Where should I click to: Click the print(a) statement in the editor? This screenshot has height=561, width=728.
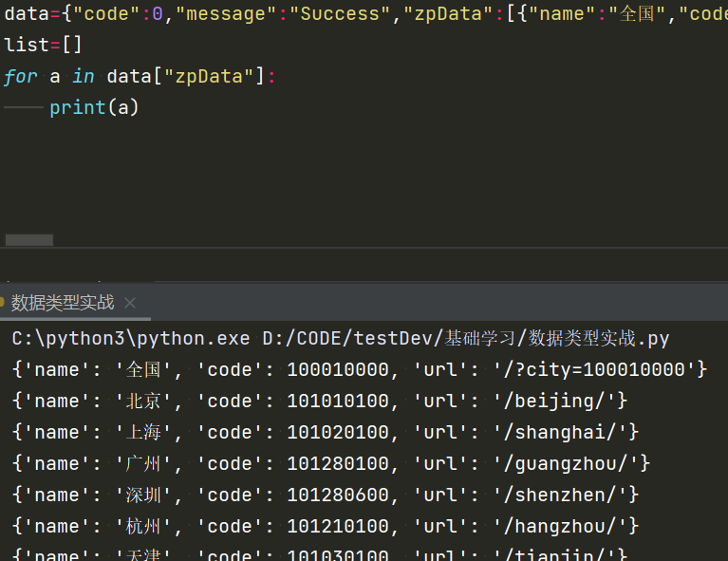tap(94, 107)
